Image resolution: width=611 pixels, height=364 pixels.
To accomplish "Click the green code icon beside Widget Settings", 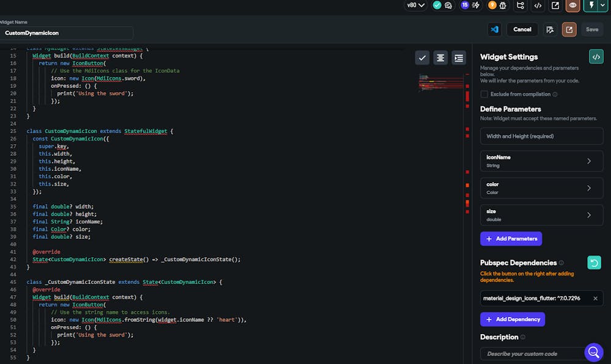I will click(596, 57).
